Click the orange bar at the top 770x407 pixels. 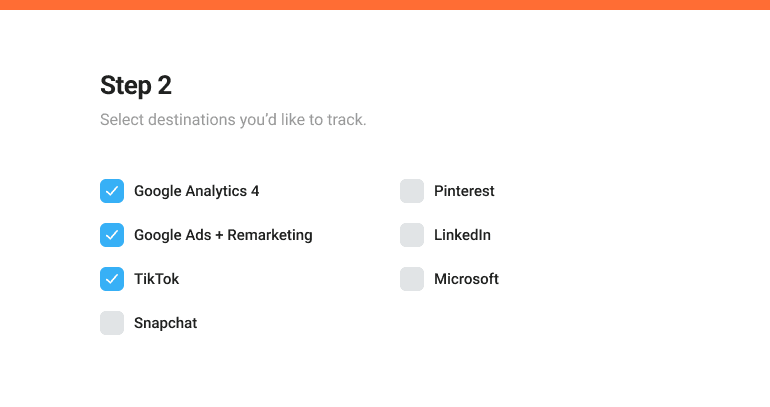coord(385,4)
